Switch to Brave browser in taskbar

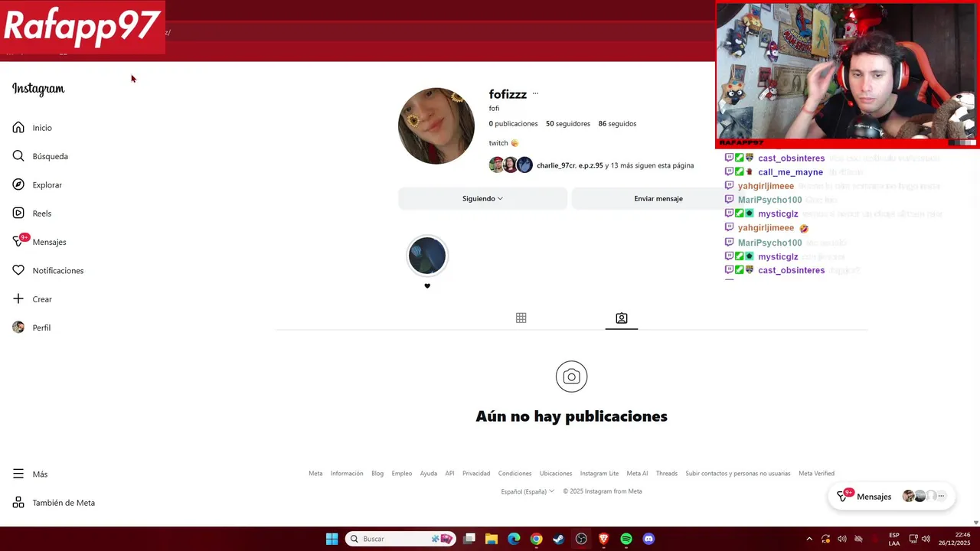click(x=603, y=539)
